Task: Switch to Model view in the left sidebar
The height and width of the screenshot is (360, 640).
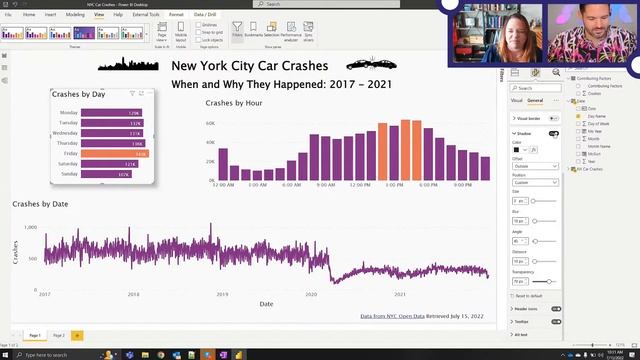Action: (4, 80)
